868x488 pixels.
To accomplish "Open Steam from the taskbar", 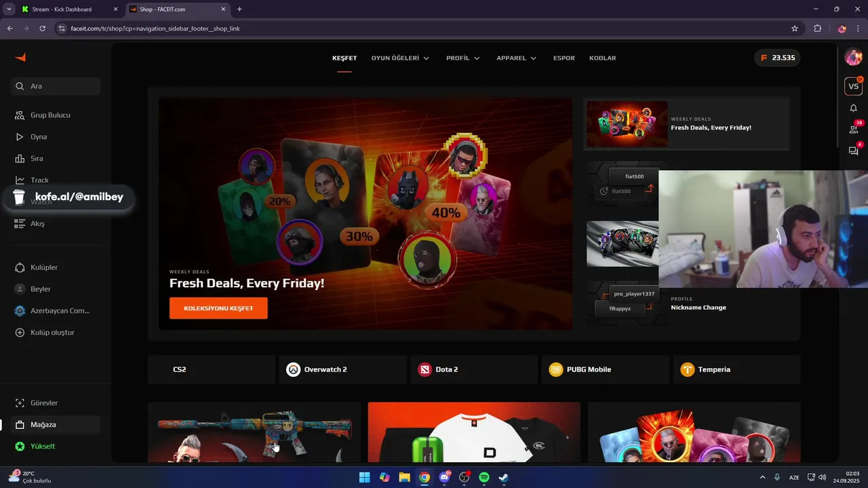I will click(x=504, y=477).
